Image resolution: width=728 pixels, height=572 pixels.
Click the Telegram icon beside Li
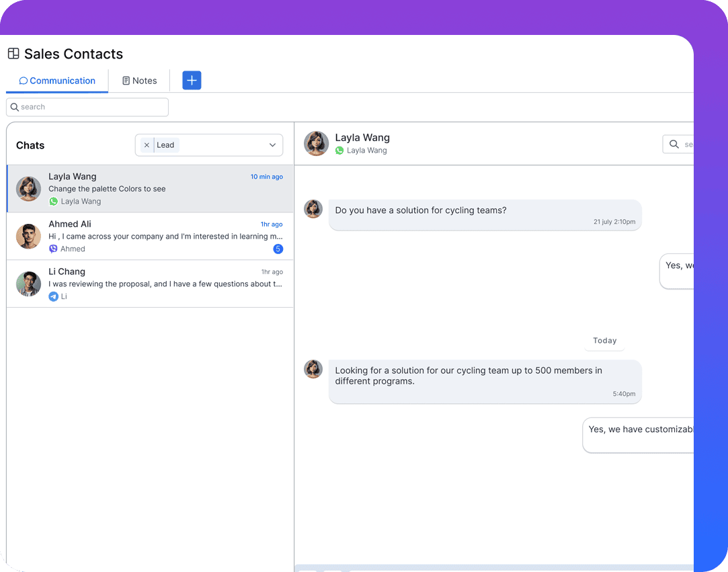(x=53, y=296)
